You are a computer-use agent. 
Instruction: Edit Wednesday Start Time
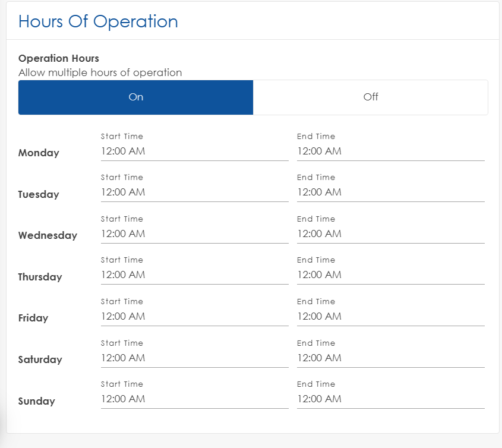click(194, 234)
